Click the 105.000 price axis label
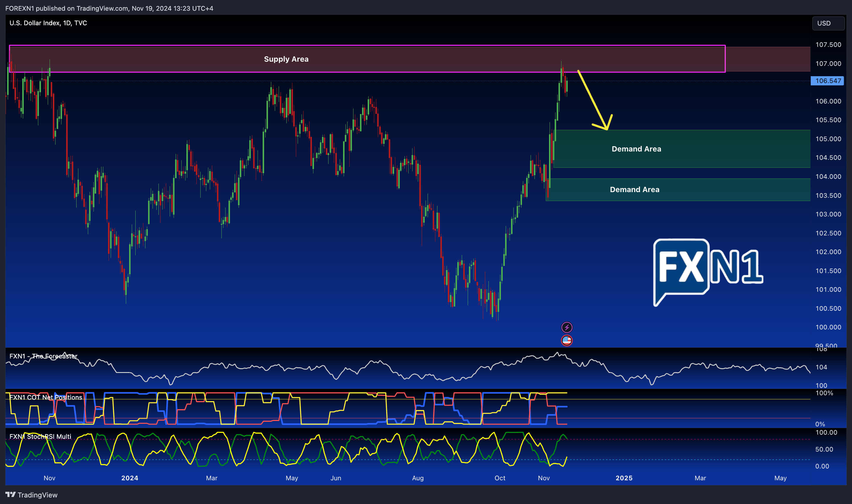Image resolution: width=852 pixels, height=504 pixels. [828, 139]
